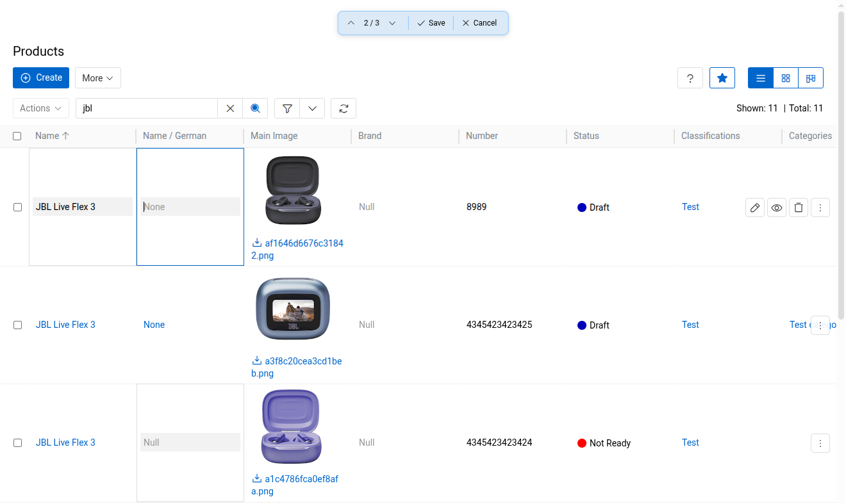The width and height of the screenshot is (846, 504).
Task: Cancel the inline editing
Action: coord(479,23)
